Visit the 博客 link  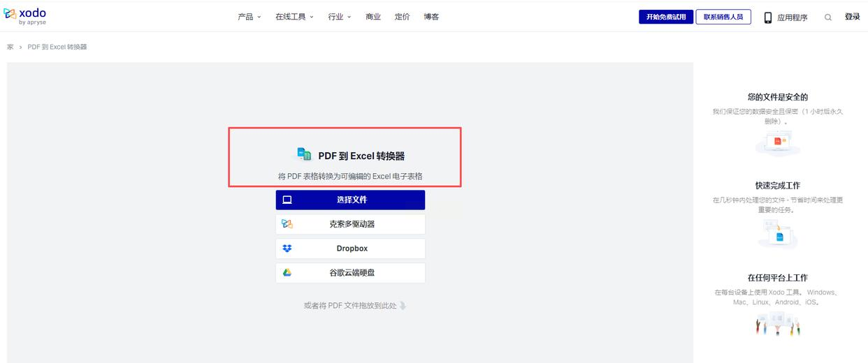431,17
